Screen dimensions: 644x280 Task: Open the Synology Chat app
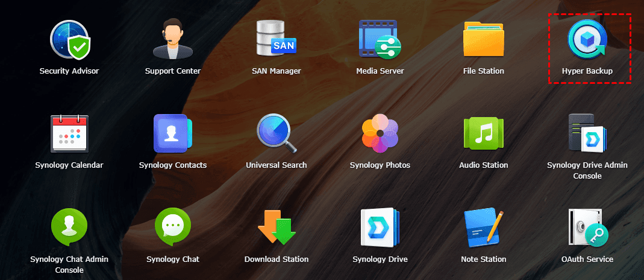pyautogui.click(x=173, y=227)
